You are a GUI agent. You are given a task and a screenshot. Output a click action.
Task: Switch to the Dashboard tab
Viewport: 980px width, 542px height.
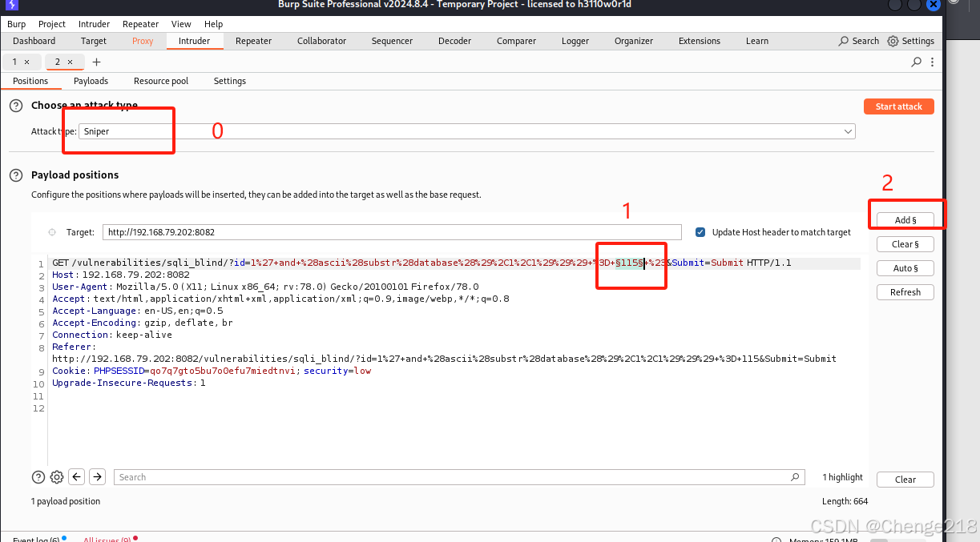34,41
